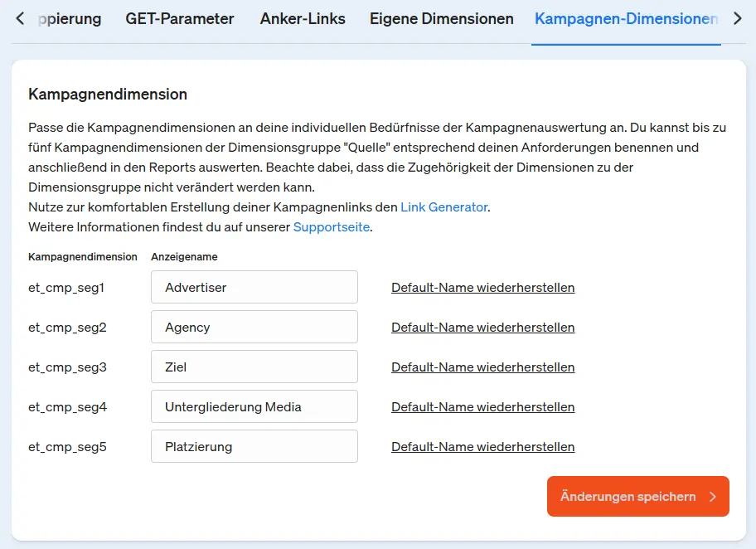This screenshot has width=756, height=549.
Task: Visit the Supportseite link
Action: click(x=331, y=227)
